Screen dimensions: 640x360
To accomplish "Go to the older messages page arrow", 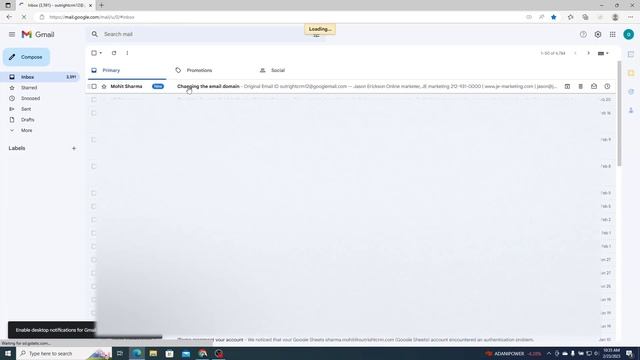I will (x=588, y=53).
